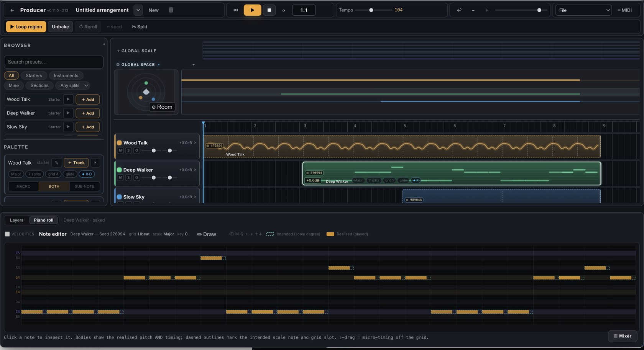Mute the Deep Walker track
This screenshot has width=644, height=350.
120,178
